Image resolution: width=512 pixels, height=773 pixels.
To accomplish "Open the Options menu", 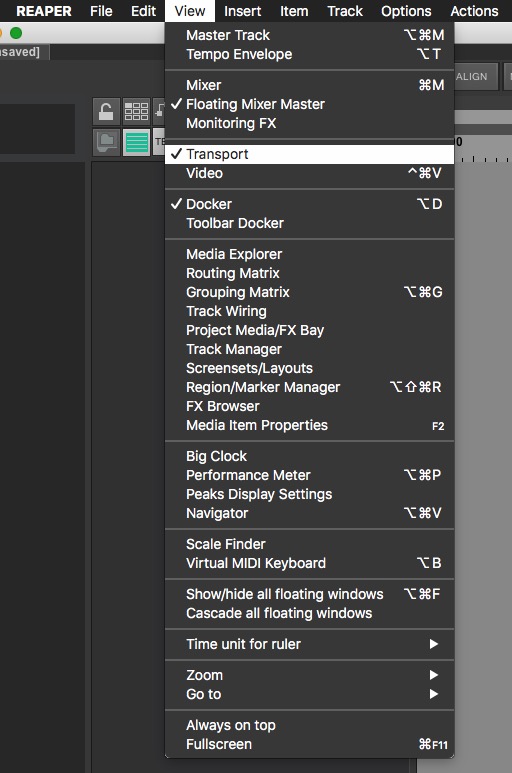I will click(406, 11).
